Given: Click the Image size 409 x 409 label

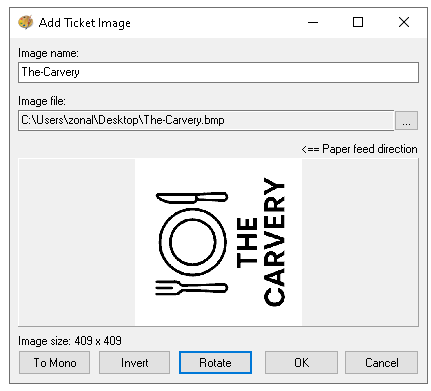Looking at the screenshot, I should coord(70,341).
